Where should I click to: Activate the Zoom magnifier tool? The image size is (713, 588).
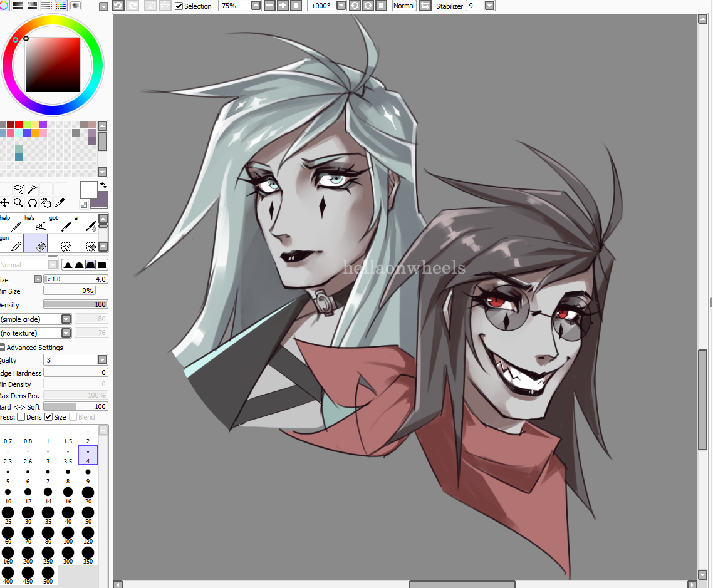click(18, 203)
